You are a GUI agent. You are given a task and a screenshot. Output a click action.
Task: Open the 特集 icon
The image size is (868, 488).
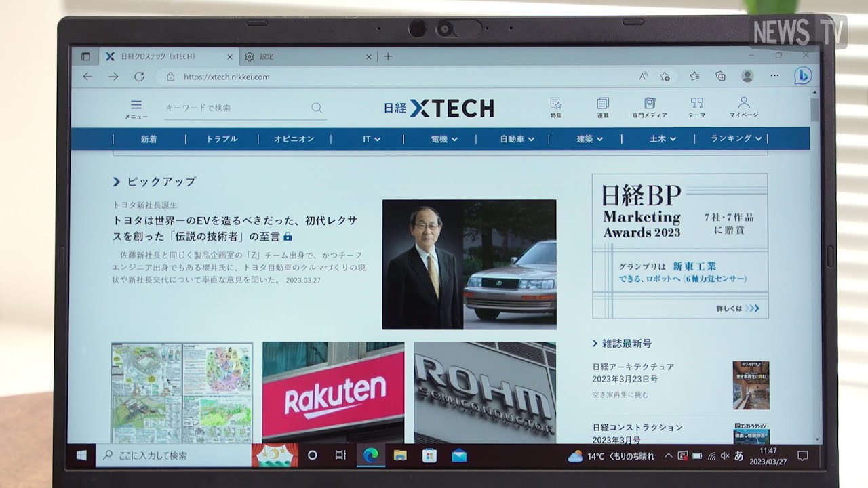pos(556,107)
